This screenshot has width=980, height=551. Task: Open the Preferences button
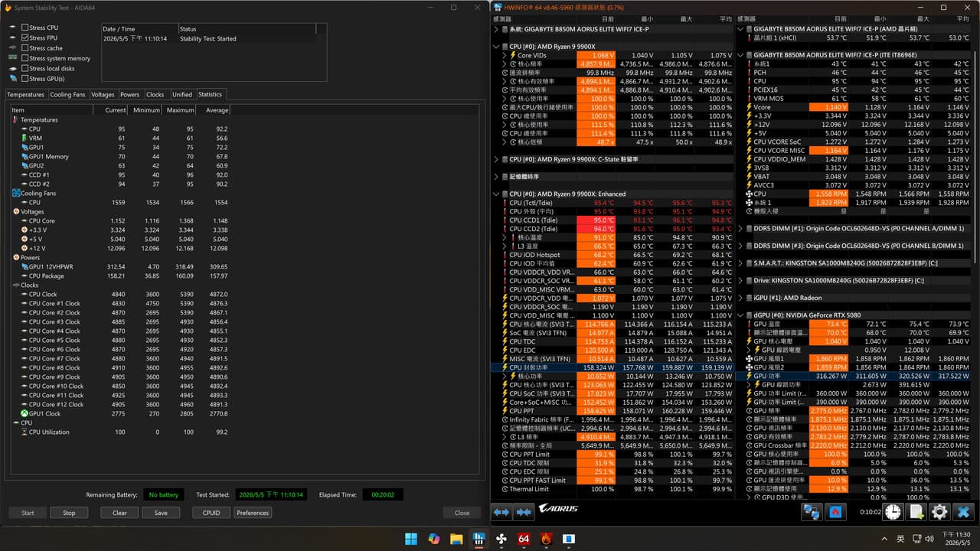pyautogui.click(x=253, y=513)
